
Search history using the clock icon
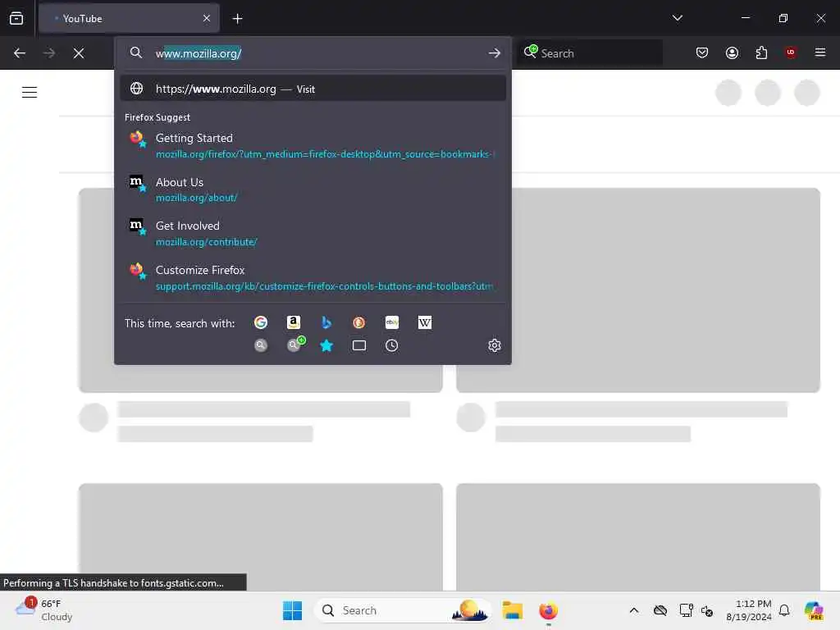392,345
